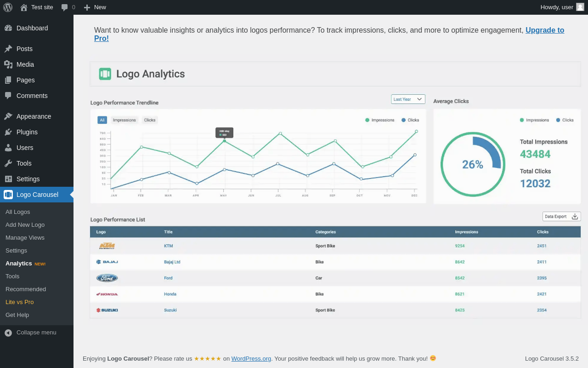Click the Test site home icon
Screen dimensions: 588x368
tap(24, 7)
